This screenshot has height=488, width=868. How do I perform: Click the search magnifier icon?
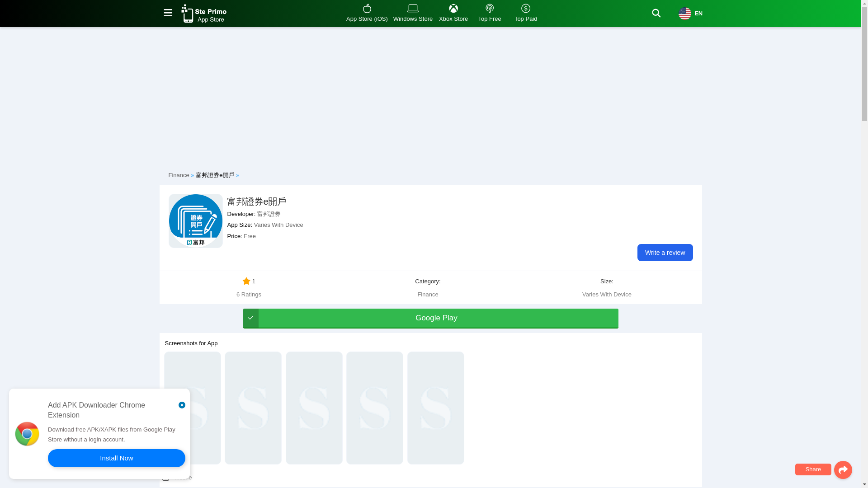[656, 13]
